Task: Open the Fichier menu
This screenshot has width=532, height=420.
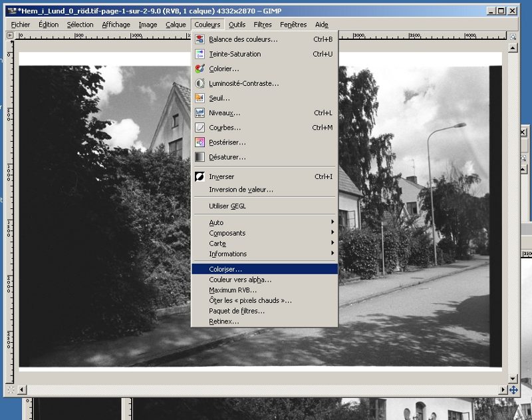Action: 21,25
